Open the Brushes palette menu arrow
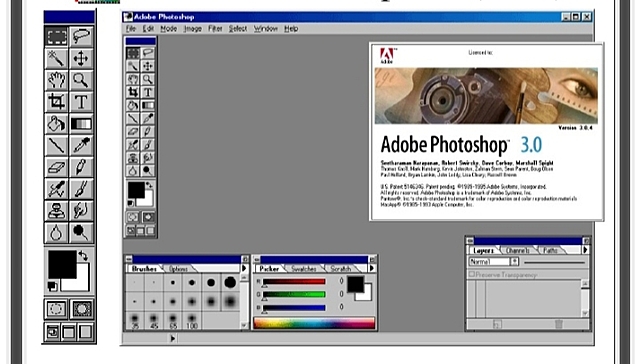640x364 pixels. click(244, 268)
